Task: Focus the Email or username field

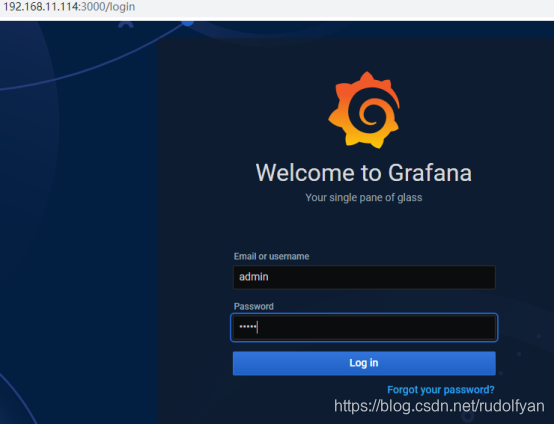Action: point(364,277)
